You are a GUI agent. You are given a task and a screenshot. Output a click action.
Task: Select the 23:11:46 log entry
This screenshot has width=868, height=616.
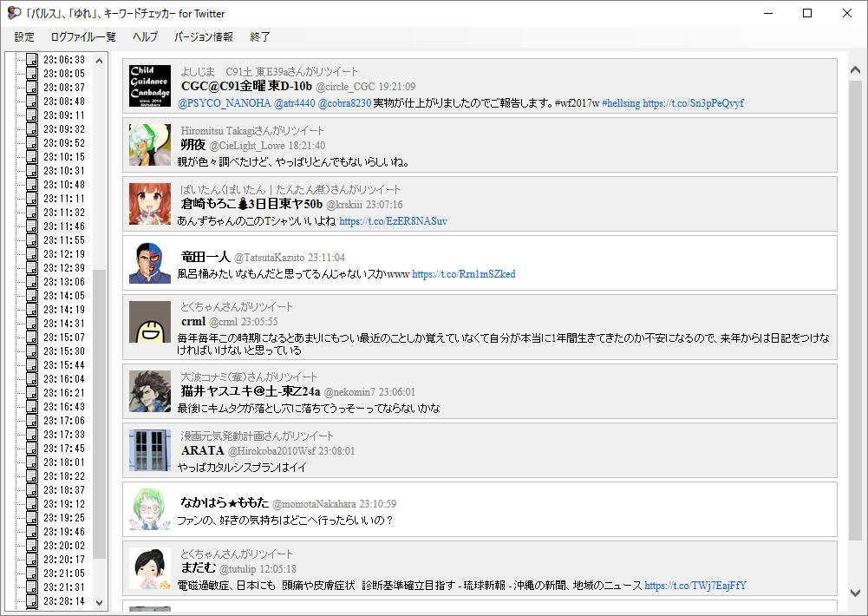[64, 226]
